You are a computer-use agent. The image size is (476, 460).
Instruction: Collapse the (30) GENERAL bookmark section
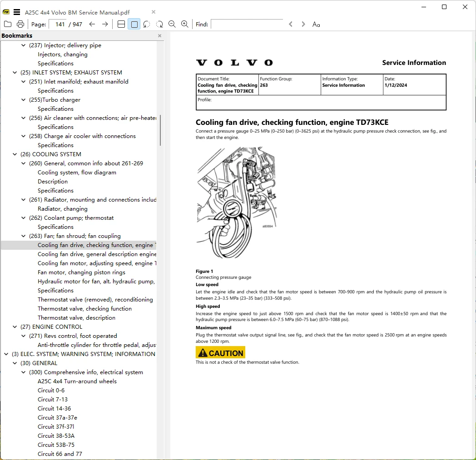[x=15, y=363]
